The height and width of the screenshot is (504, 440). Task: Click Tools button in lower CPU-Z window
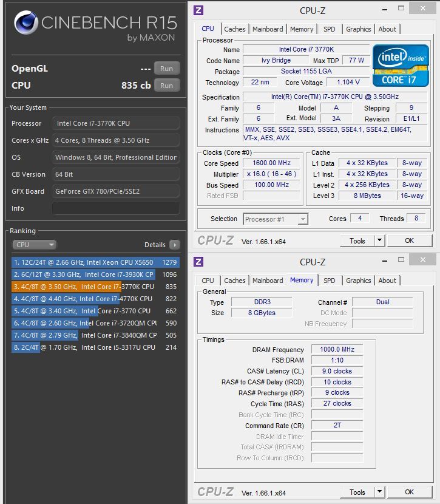357,492
